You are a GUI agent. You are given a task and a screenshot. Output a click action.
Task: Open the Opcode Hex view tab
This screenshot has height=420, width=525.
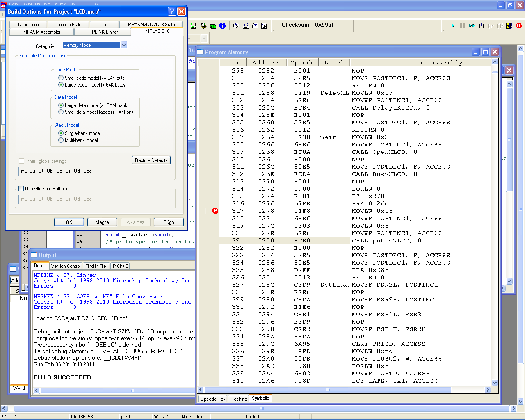coord(213,399)
